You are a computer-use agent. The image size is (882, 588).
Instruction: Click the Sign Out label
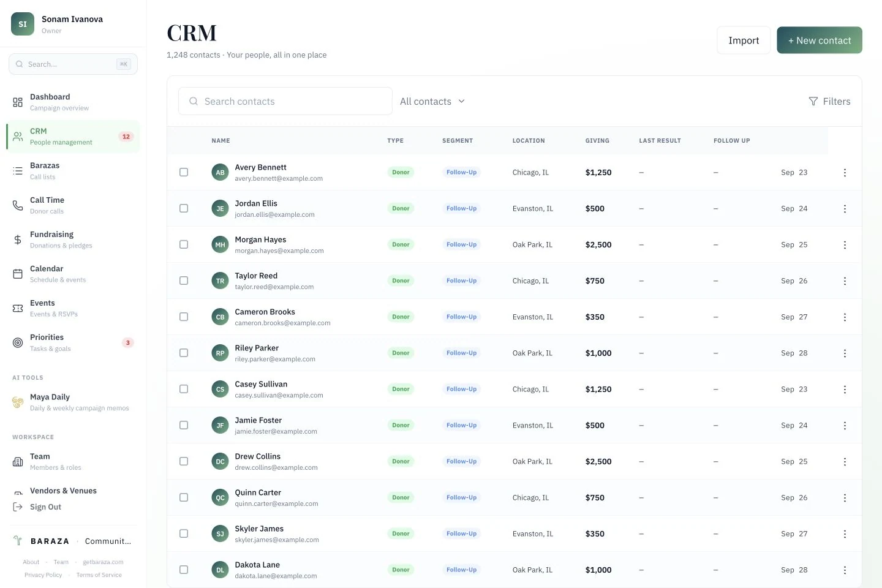[x=45, y=507]
